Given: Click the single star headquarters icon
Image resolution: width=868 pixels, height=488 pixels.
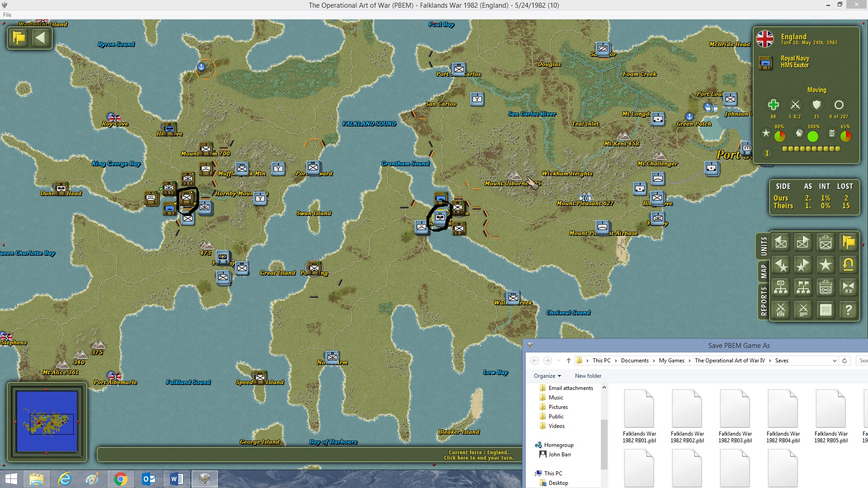Looking at the screenshot, I should tap(826, 265).
